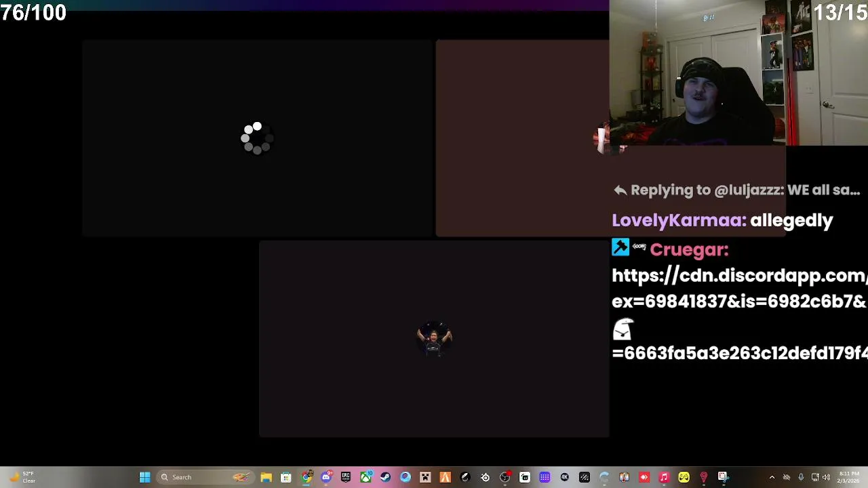Open the clock and date flyout
Screen dimensions: 868x488
click(848, 477)
